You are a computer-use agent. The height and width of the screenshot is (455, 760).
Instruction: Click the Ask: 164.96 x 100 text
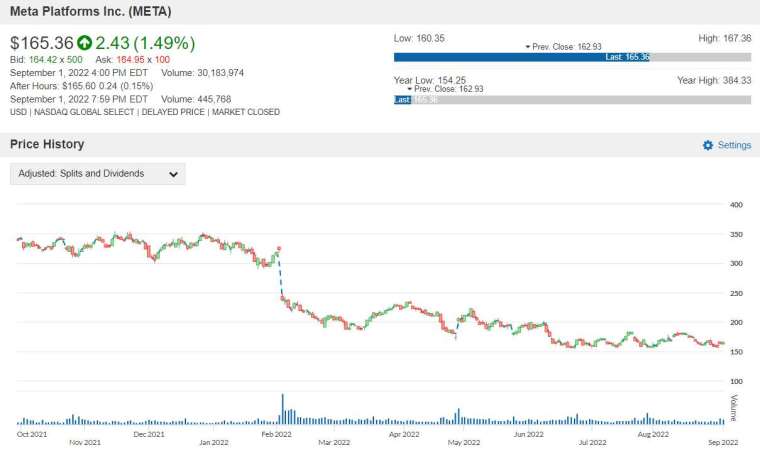[x=132, y=60]
